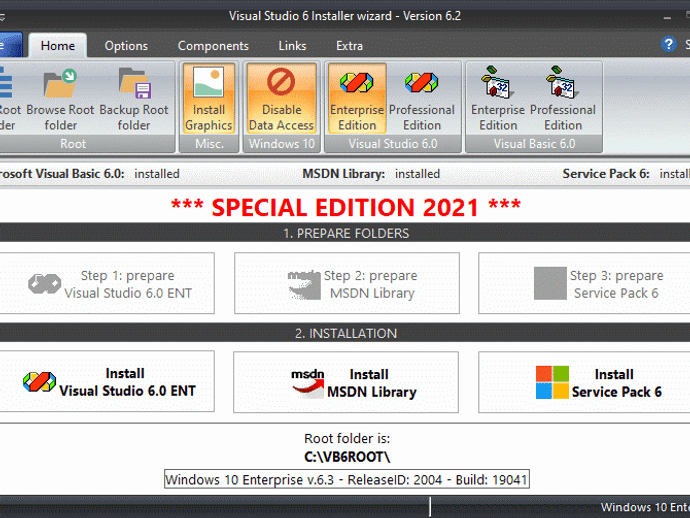Open the Home ribbon tab

[x=58, y=45]
